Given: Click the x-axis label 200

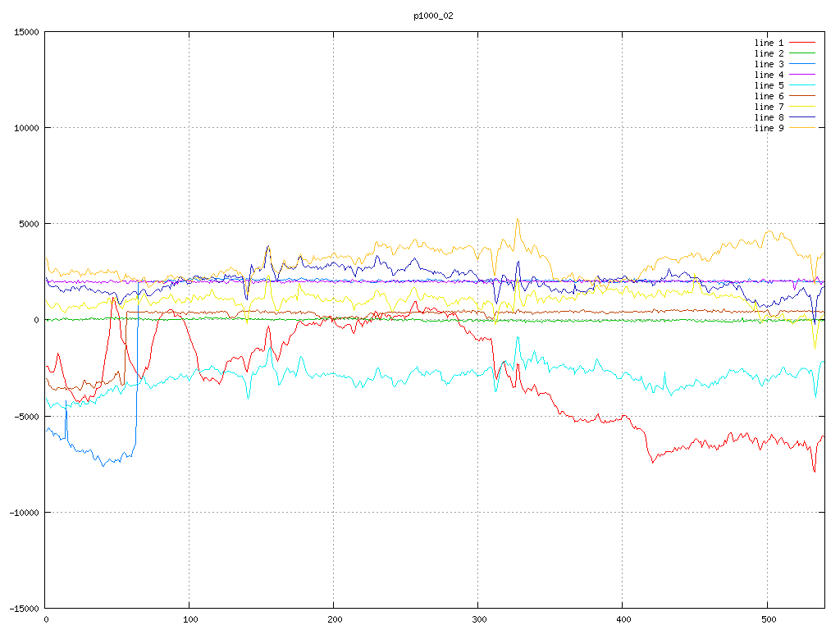Looking at the screenshot, I should click(x=335, y=620).
